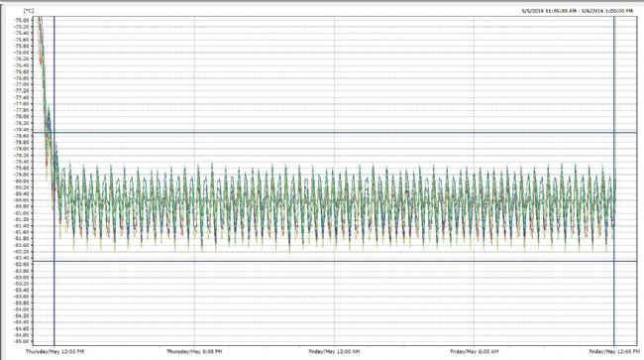
Task: Click the right vertical blue cursor line
Action: coord(614,180)
